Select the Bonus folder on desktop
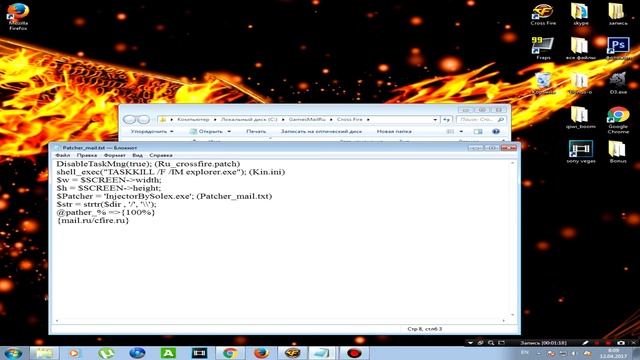This screenshot has height=360, width=640. point(618,152)
